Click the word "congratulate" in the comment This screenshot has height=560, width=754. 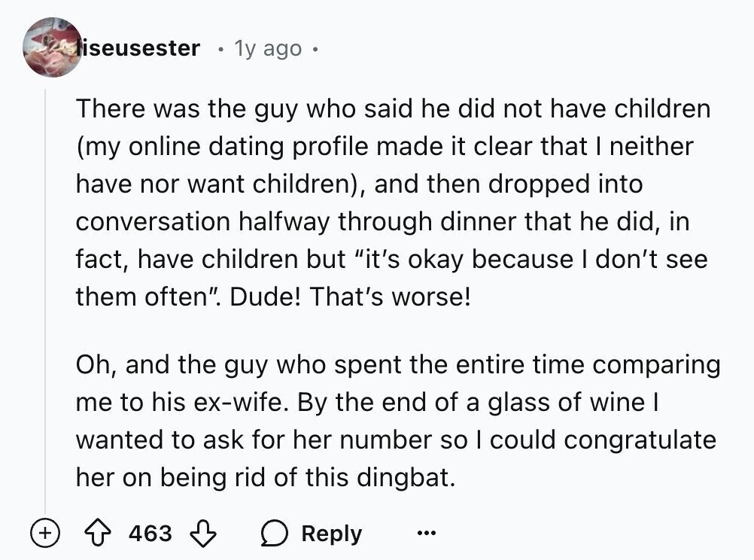pos(640,440)
